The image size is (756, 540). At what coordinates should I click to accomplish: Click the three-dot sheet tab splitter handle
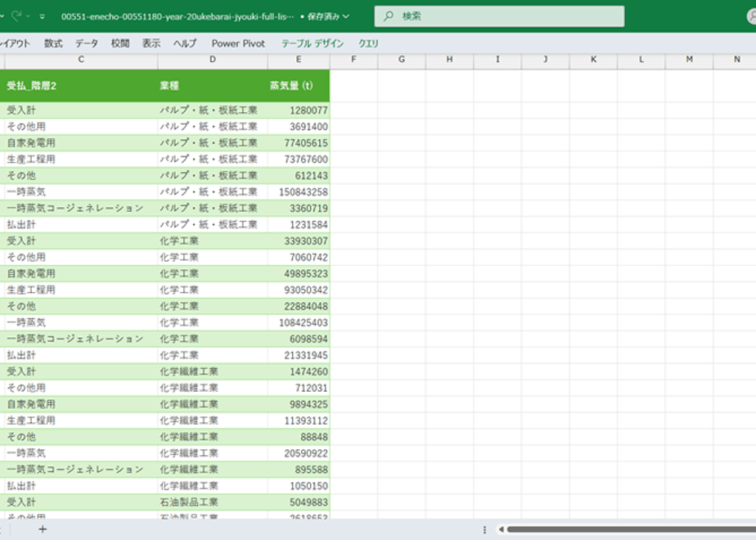pos(484,529)
